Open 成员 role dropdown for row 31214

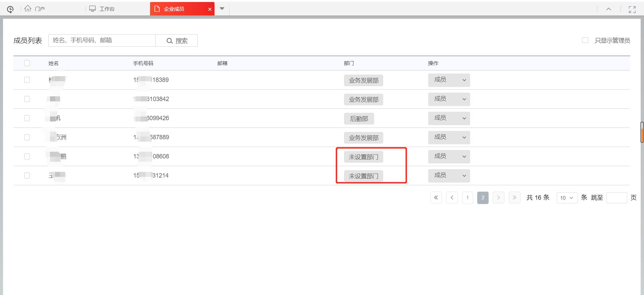pos(449,176)
